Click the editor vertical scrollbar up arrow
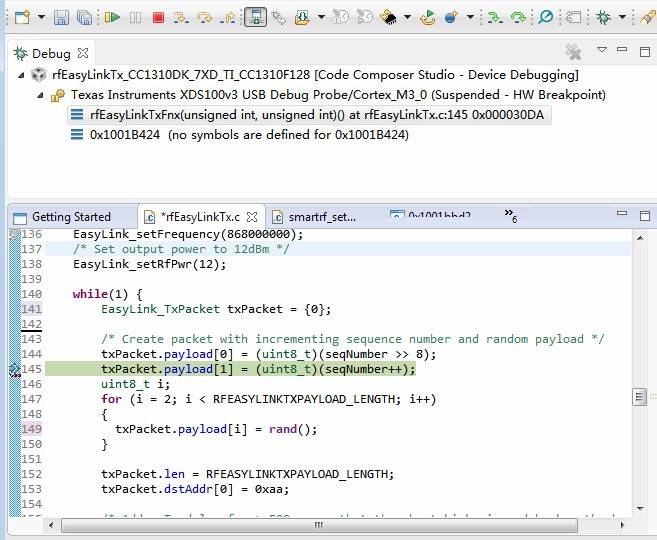This screenshot has width=657, height=540. point(640,238)
